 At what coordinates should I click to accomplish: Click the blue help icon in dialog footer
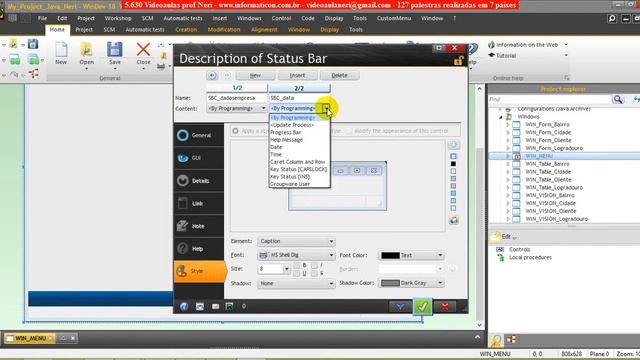(184, 306)
